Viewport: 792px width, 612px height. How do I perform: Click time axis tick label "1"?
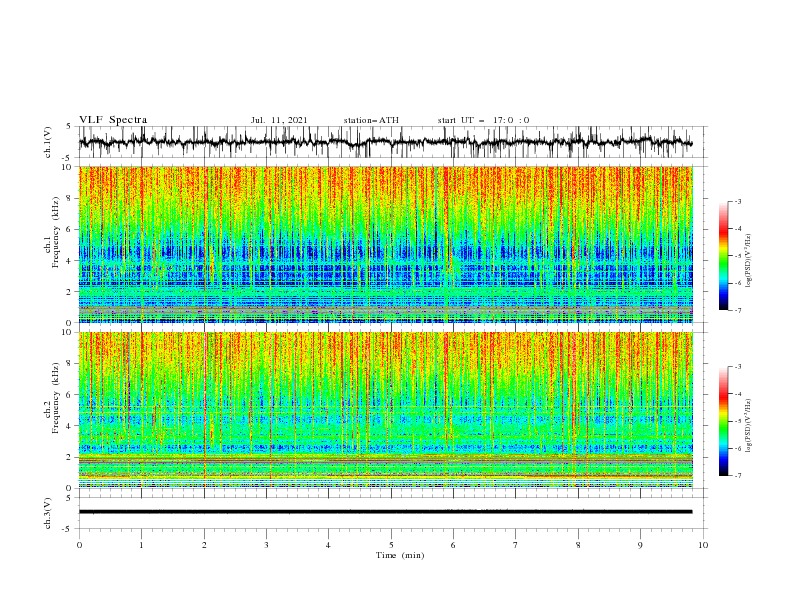click(x=141, y=545)
